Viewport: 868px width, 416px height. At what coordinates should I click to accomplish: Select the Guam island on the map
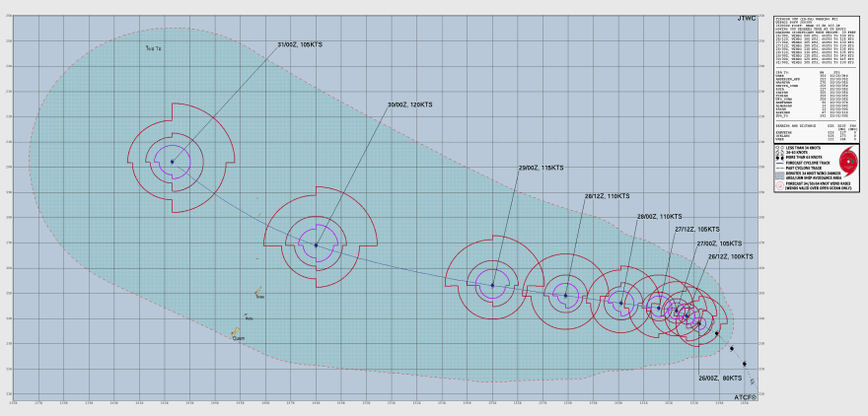click(236, 332)
